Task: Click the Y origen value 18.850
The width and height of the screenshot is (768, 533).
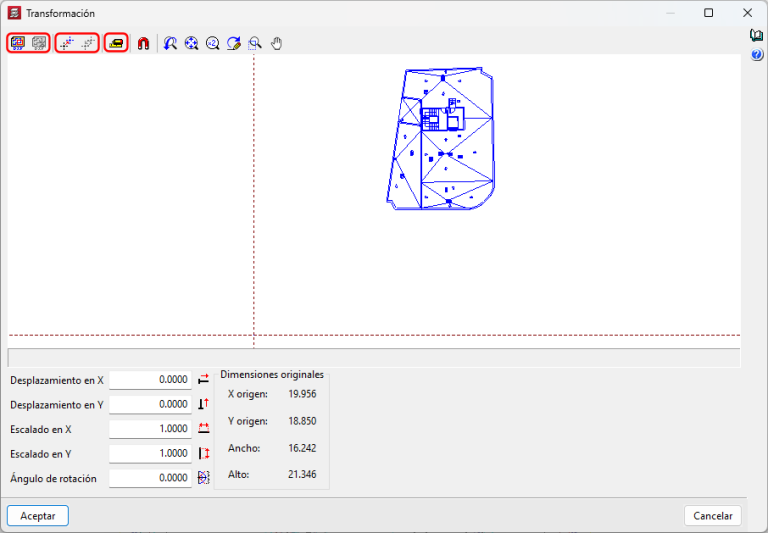Action: click(302, 421)
